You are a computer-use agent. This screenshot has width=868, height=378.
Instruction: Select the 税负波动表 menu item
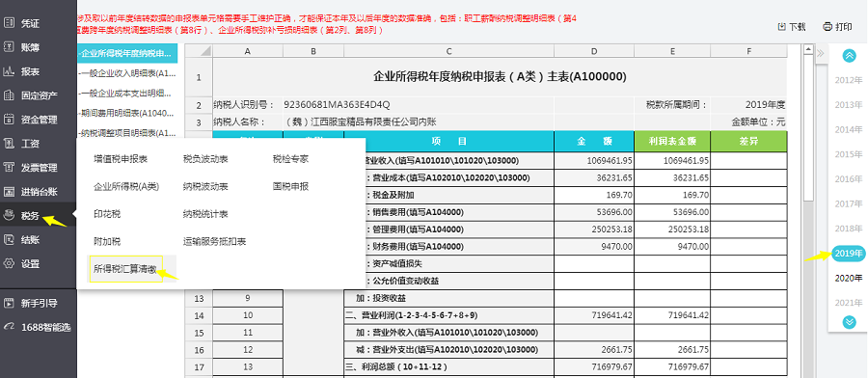pos(206,159)
